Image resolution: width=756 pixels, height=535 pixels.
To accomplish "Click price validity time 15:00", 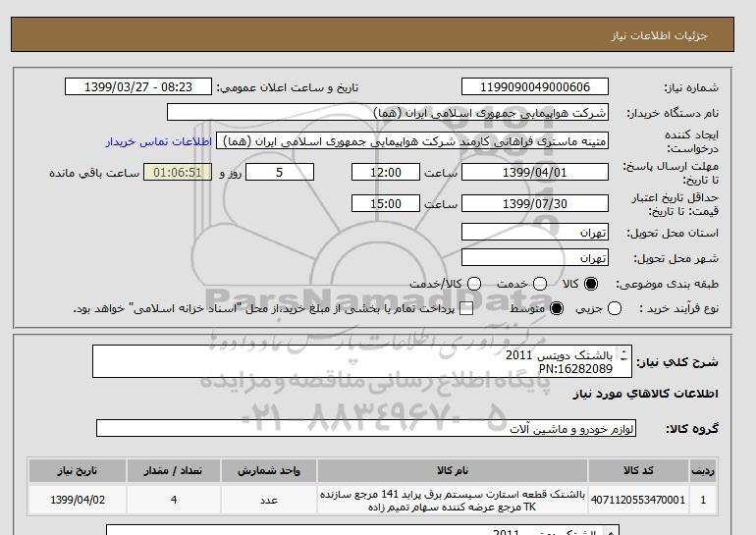I will point(386,203).
